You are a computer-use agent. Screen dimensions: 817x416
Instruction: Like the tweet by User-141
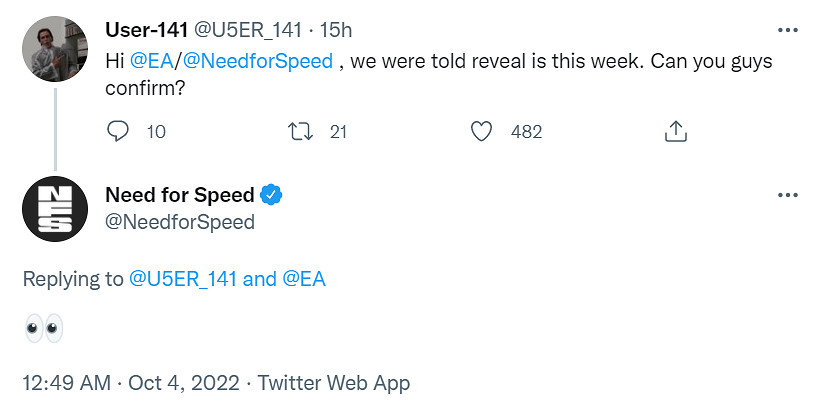[482, 131]
